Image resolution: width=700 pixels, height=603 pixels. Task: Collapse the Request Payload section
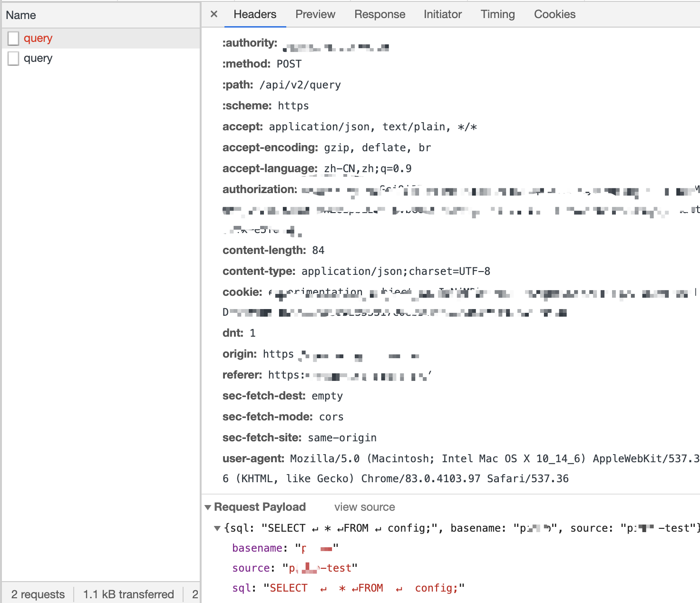tap(208, 507)
